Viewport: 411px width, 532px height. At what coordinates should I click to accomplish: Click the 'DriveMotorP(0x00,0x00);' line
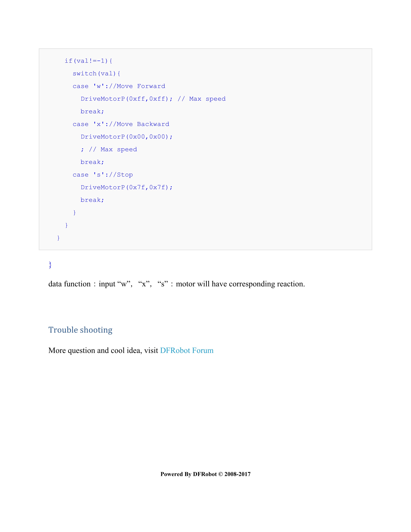click(127, 137)
